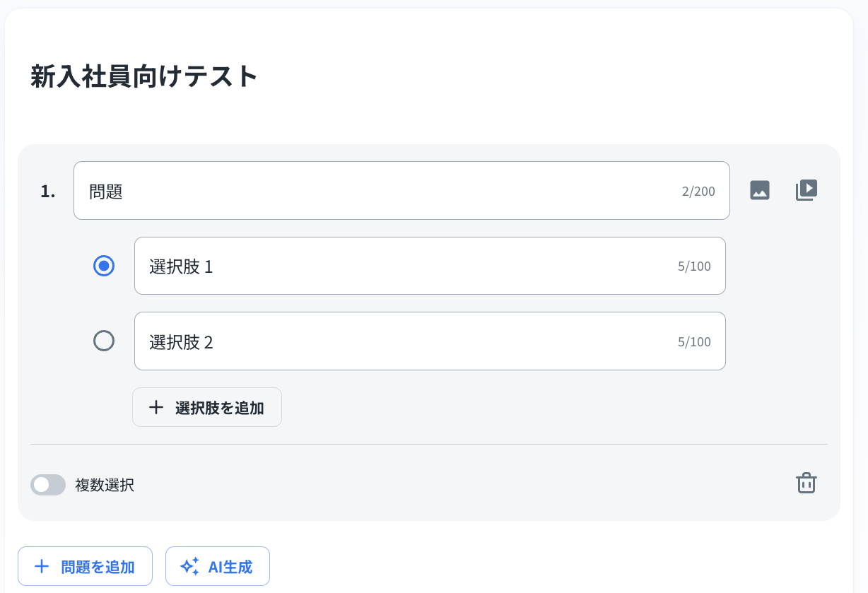The height and width of the screenshot is (593, 868).
Task: Click the 新入社員向けテスト title heading
Action: pyautogui.click(x=145, y=76)
